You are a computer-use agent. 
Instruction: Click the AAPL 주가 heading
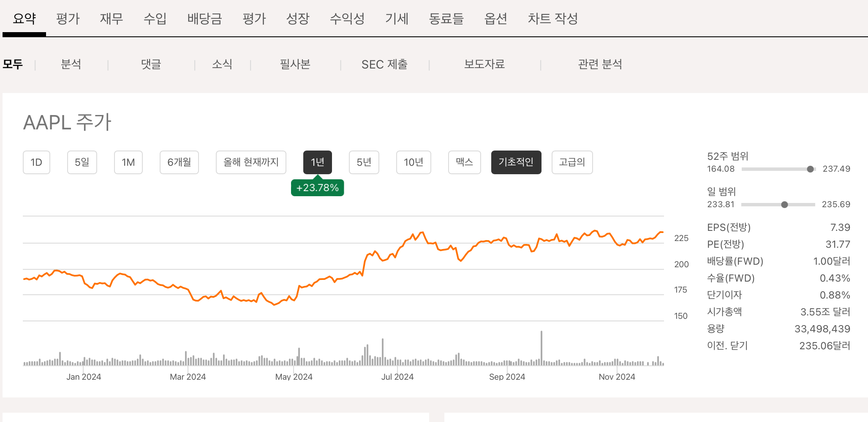(67, 123)
